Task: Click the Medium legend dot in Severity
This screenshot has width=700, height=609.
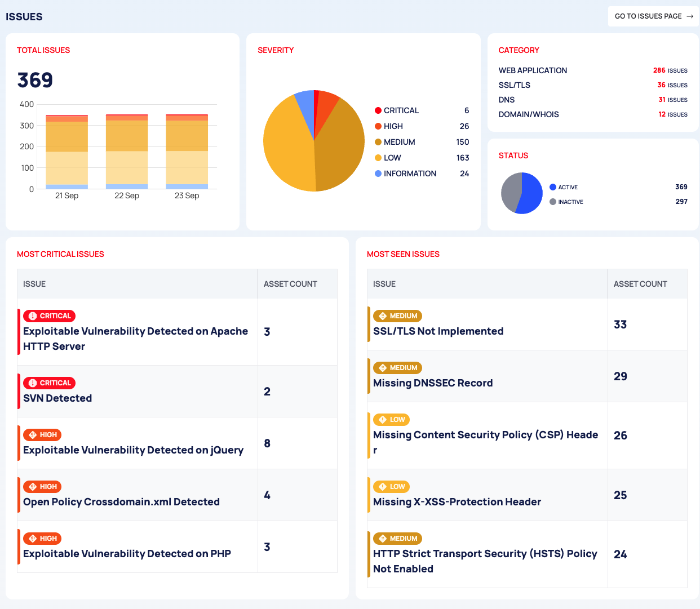Action: coord(378,142)
